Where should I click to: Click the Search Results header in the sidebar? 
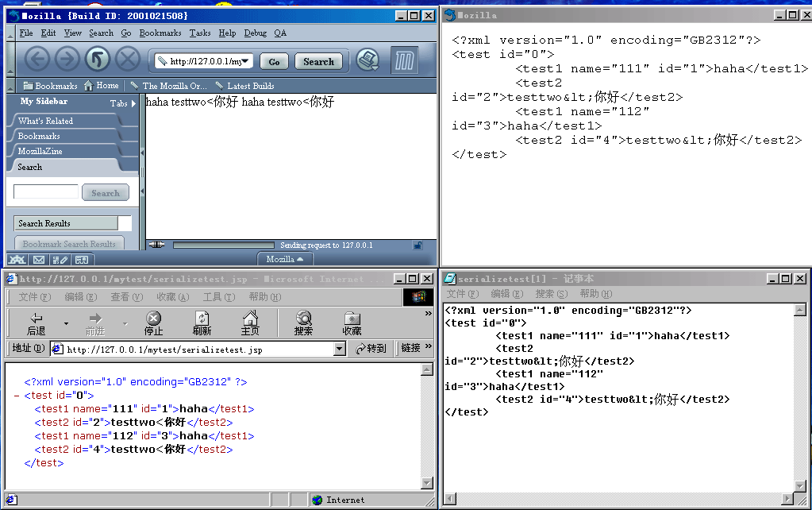(66, 223)
